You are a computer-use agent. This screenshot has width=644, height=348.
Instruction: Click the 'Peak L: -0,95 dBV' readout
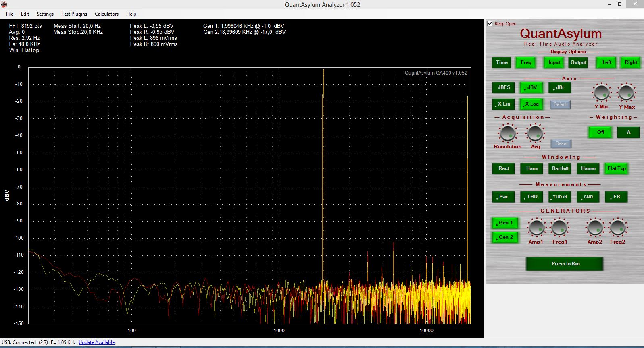pos(152,26)
